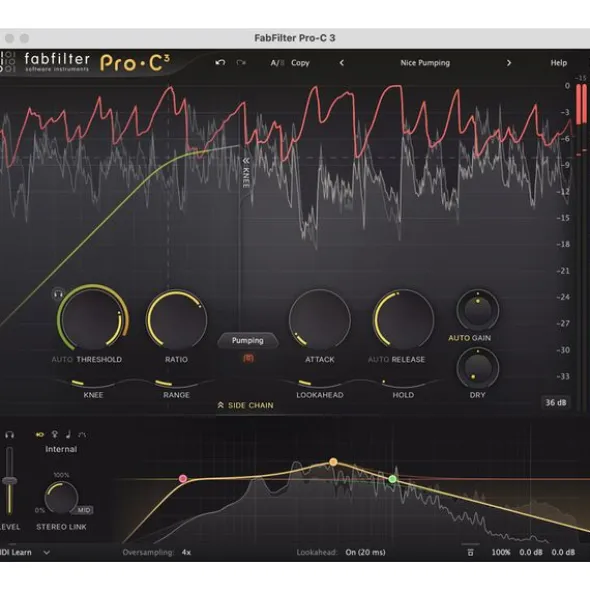Select external side chain microphone icon
Screen dimensions: 590x591
click(55, 435)
